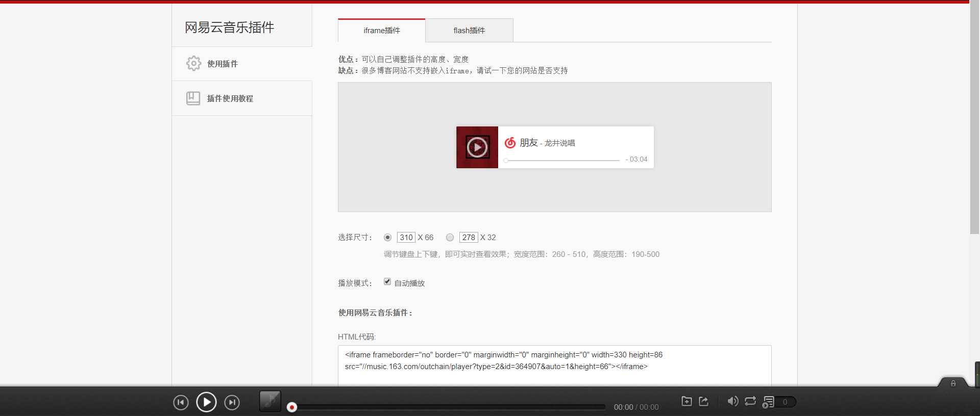
Task: Click the 自动播放 label text
Action: click(x=409, y=283)
